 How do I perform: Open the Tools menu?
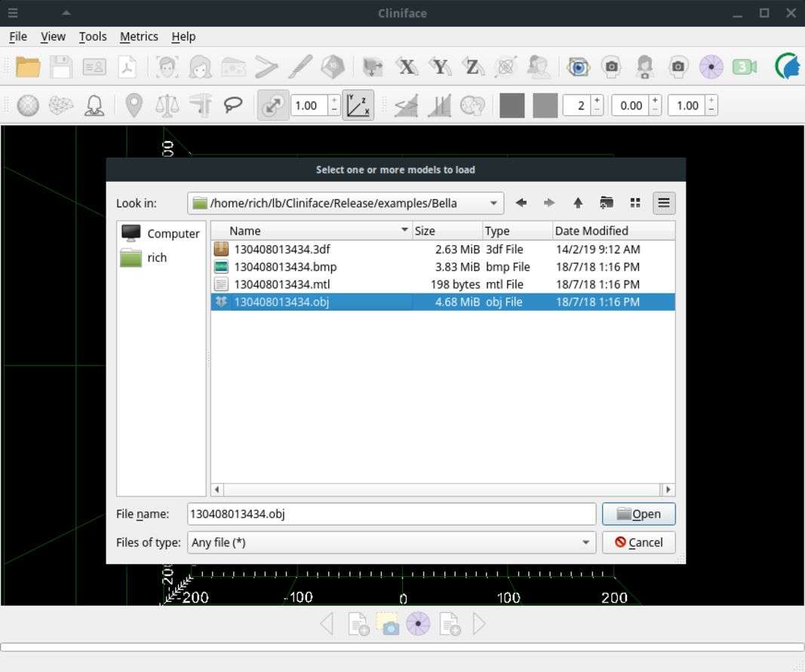coord(93,36)
